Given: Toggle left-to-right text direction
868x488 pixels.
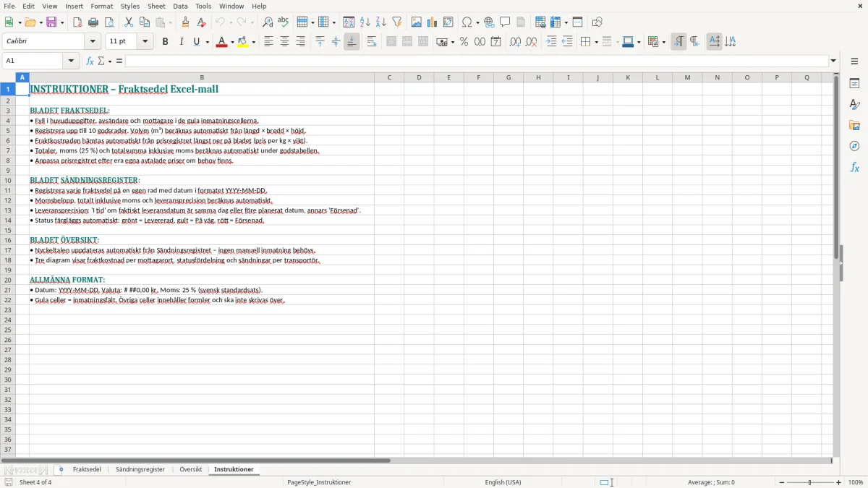Looking at the screenshot, I should click(678, 42).
